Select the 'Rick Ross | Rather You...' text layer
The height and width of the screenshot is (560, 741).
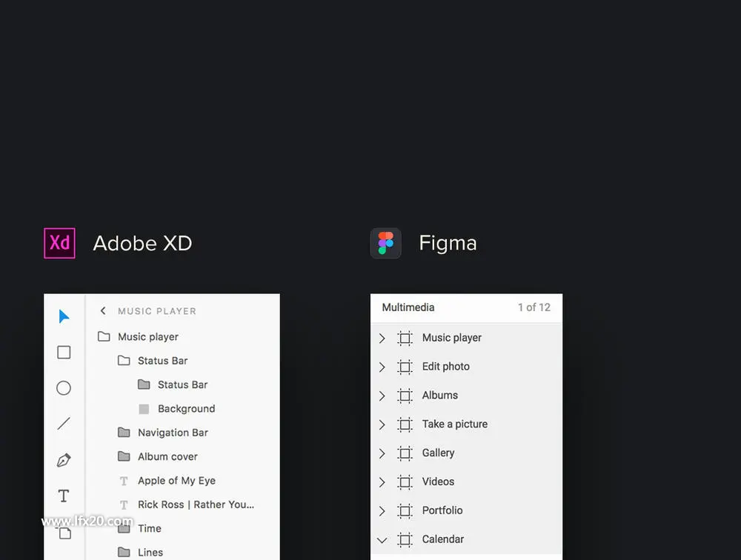pos(196,504)
